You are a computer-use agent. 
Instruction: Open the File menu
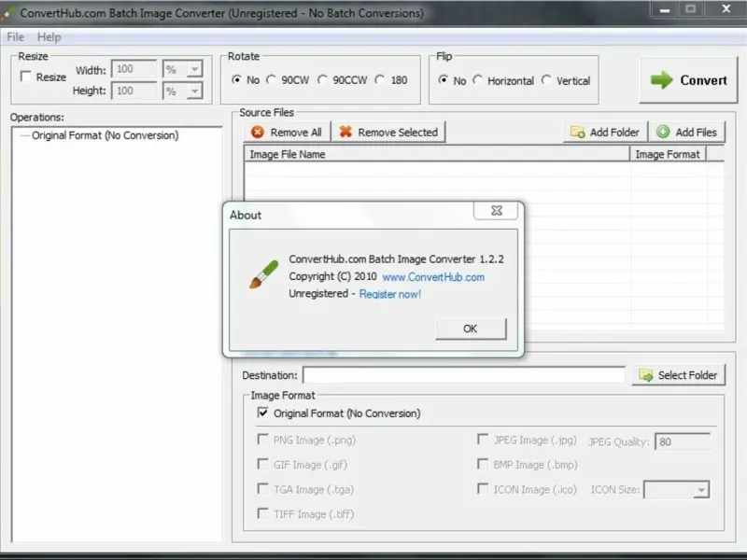15,37
